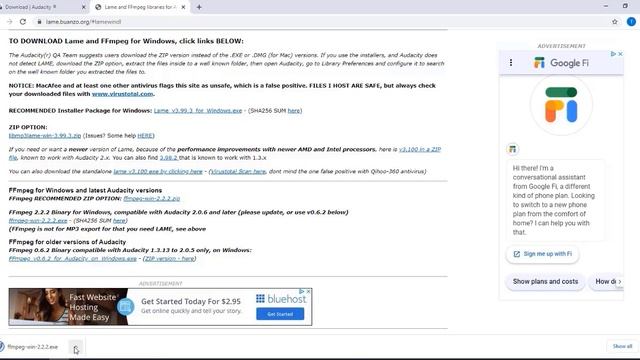Open SHA256 SUM 'here' link for FFmpeg exe
640x360 pixels.
pyautogui.click(x=119, y=220)
